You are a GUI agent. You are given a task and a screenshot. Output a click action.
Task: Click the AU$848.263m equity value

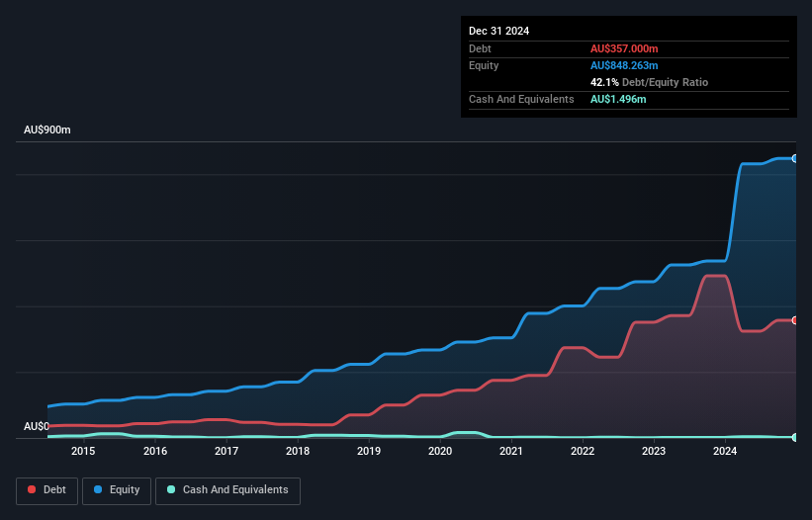click(x=624, y=65)
